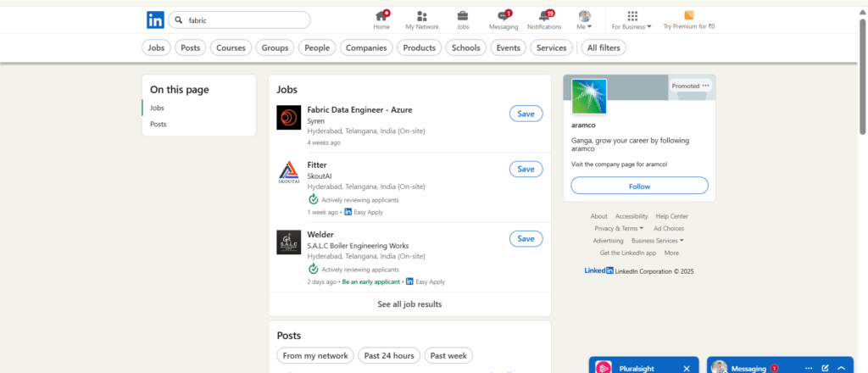Click the Try Premium gold icon
The height and width of the screenshot is (373, 868).
pyautogui.click(x=688, y=15)
